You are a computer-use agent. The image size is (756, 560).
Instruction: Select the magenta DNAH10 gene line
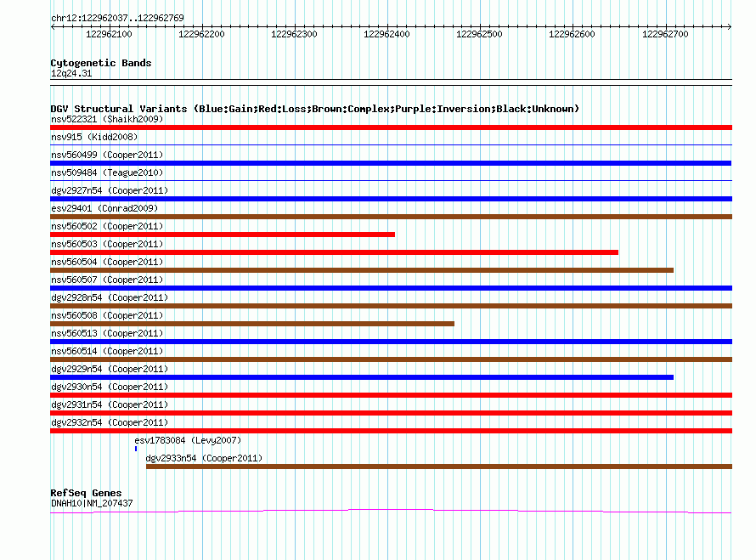point(391,511)
